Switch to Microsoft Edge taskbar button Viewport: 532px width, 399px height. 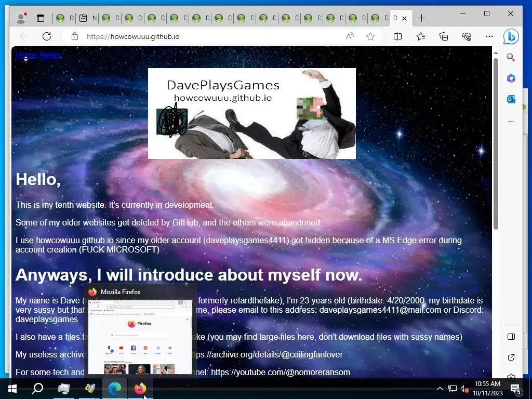point(115,389)
